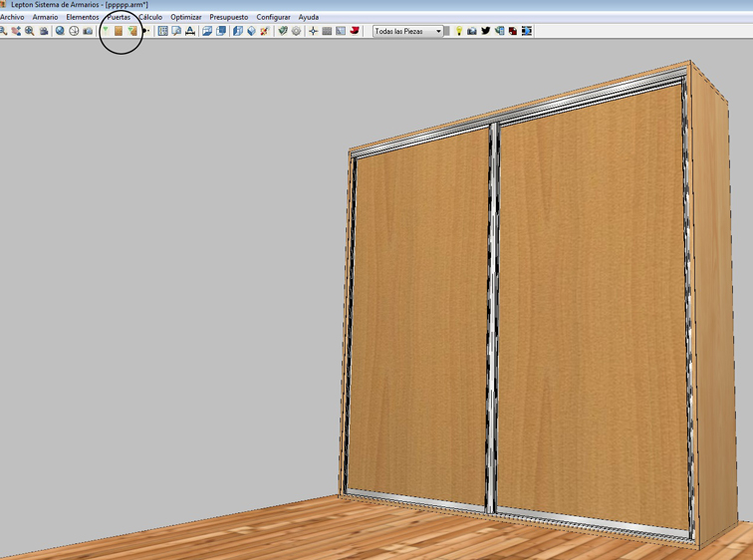Click the red dark squares icon
The width and height of the screenshot is (753, 560).
coord(513,31)
